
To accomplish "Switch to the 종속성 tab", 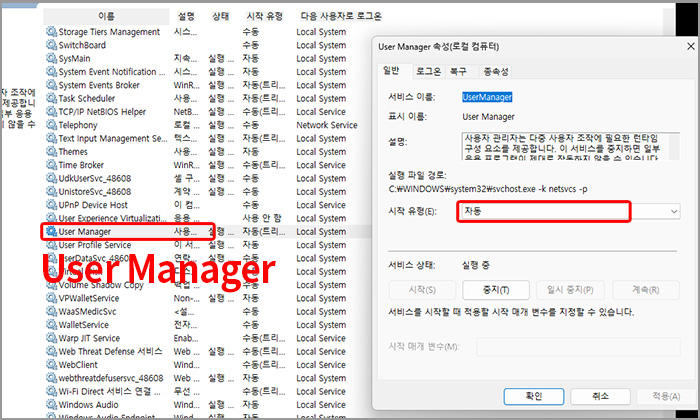I will point(495,72).
